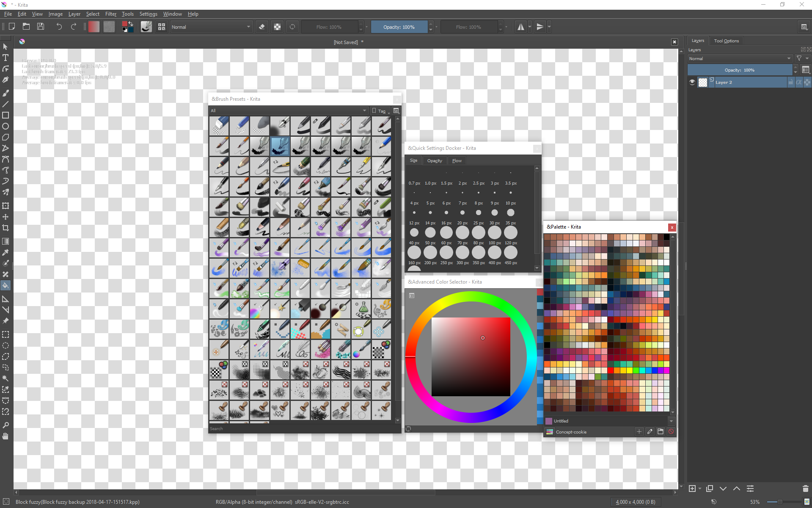
Task: Click the horizontal mirror tool icon
Action: point(521,27)
